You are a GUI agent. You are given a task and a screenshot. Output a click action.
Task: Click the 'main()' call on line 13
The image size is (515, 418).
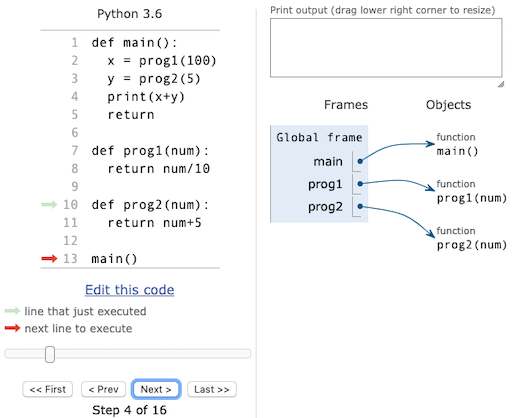pos(114,259)
